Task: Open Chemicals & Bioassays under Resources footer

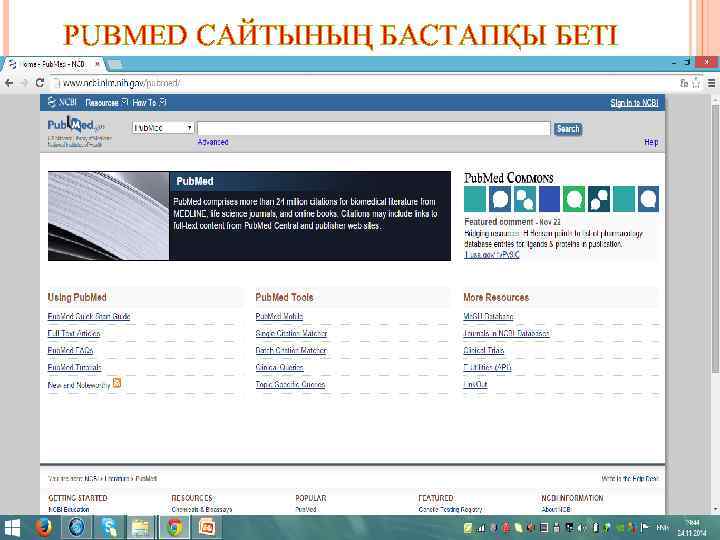Action: (202, 509)
